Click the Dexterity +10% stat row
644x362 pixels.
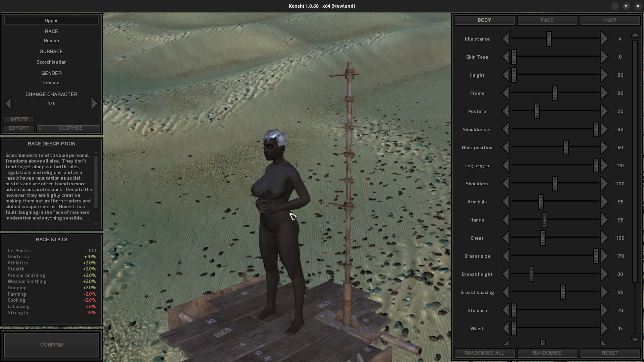click(52, 256)
